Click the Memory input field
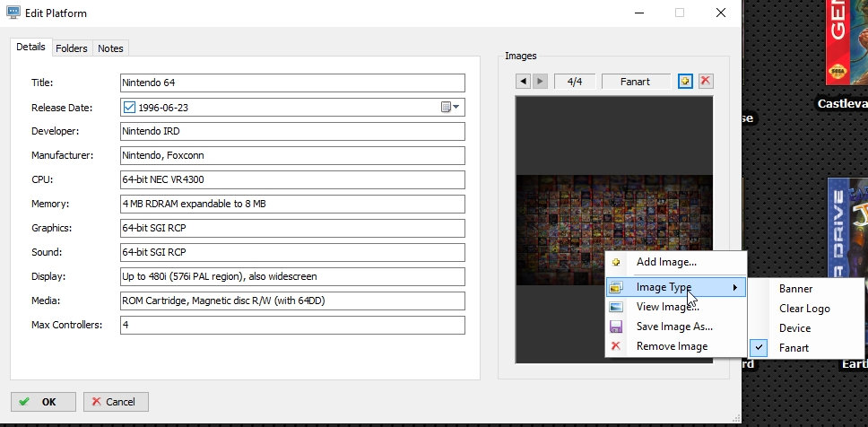This screenshot has height=427, width=868. [292, 204]
